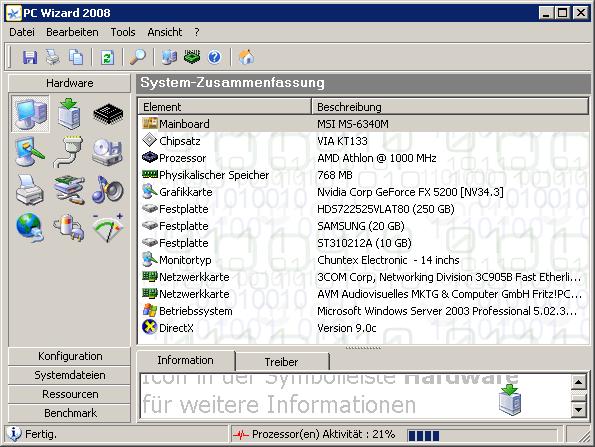
Task: Open the Bearbeiten menu
Action: 72,32
